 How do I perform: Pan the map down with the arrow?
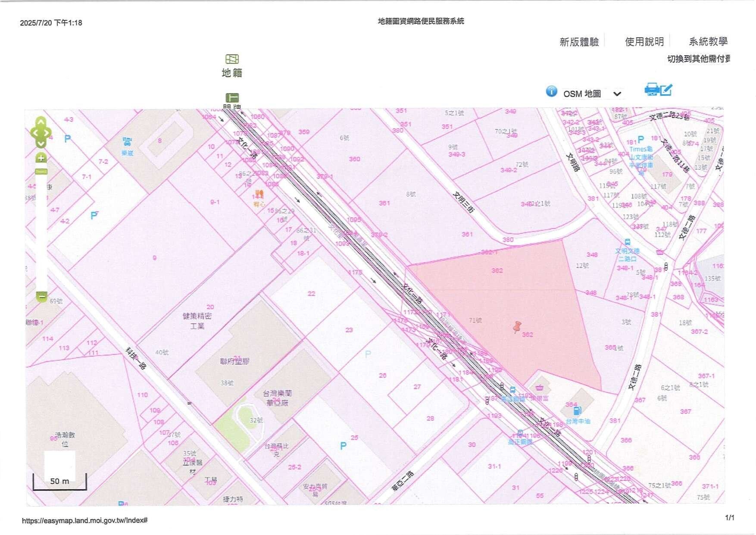[x=41, y=144]
